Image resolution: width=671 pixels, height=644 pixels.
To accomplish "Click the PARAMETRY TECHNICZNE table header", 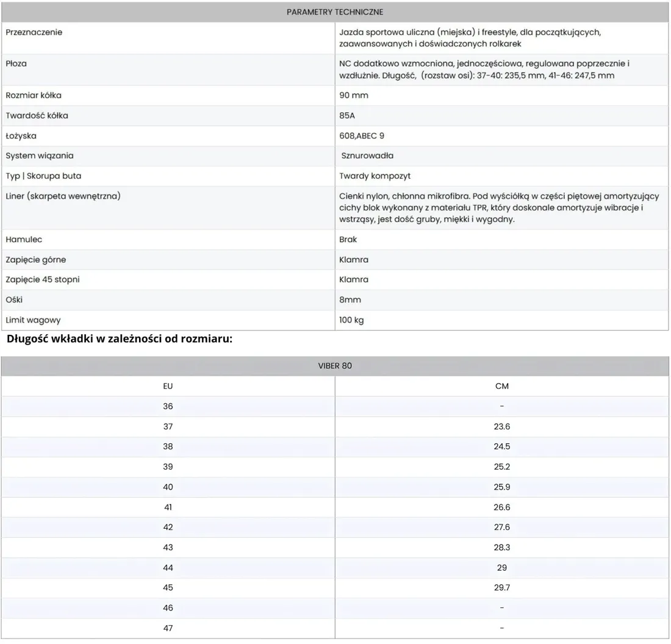I will pos(335,12).
